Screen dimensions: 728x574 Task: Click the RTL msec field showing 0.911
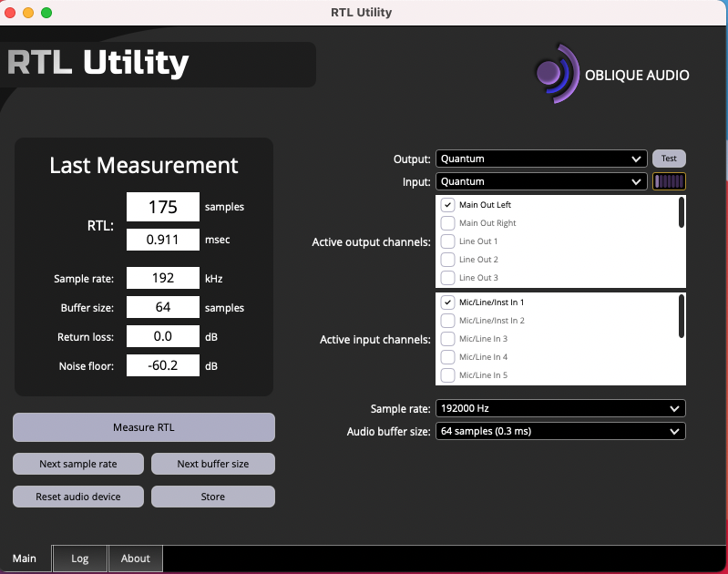(163, 240)
